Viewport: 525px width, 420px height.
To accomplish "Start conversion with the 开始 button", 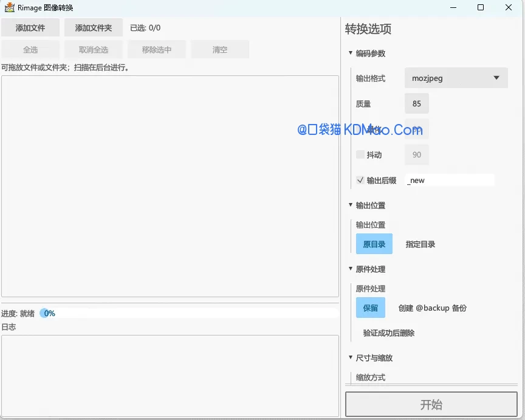I will 431,404.
